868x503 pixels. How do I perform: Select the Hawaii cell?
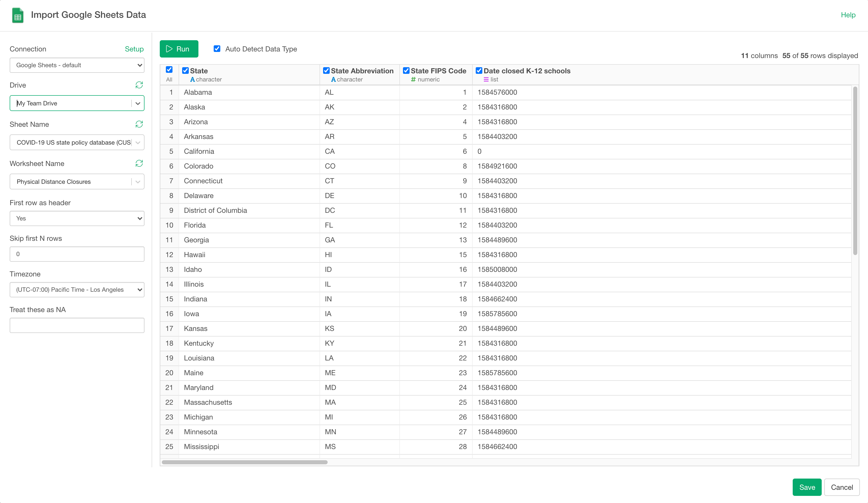point(249,255)
